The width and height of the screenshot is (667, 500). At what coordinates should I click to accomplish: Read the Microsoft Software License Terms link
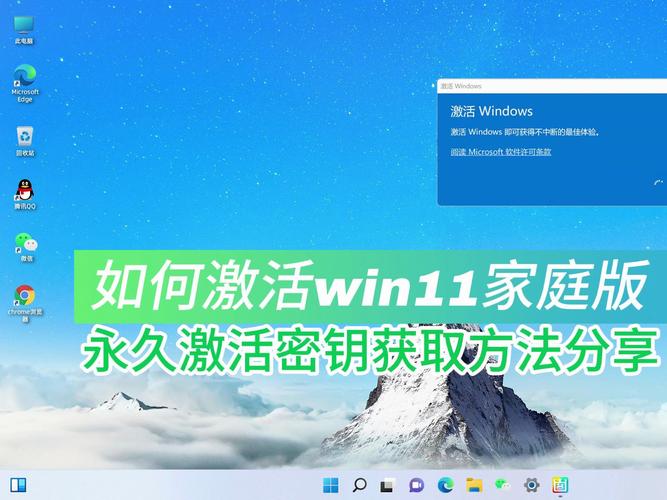tap(501, 152)
